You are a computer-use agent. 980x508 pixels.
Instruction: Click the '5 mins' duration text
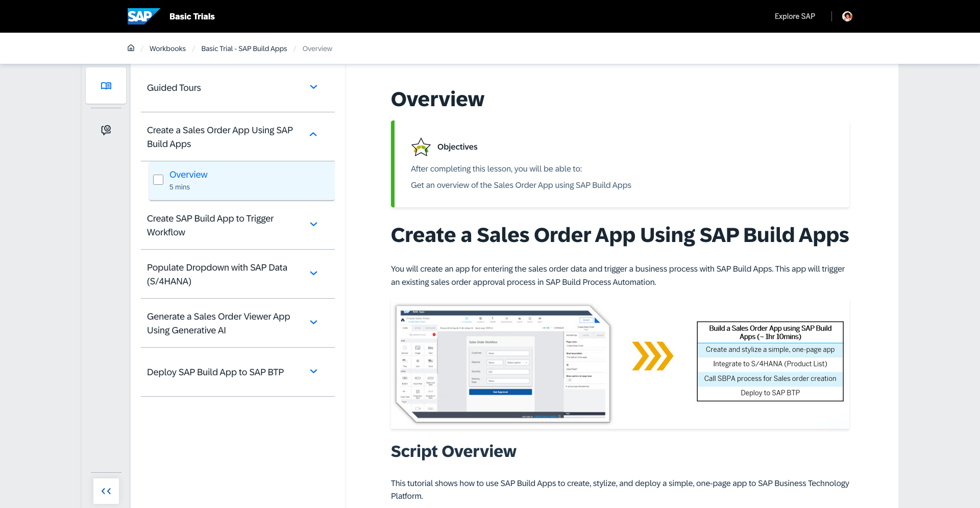180,187
